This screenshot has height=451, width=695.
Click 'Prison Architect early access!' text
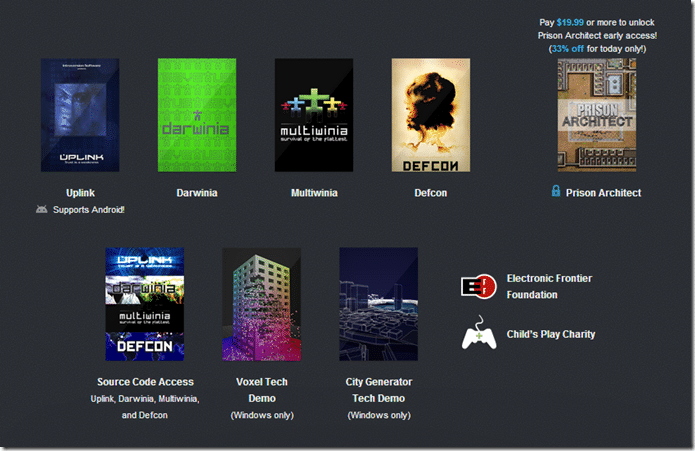point(597,35)
